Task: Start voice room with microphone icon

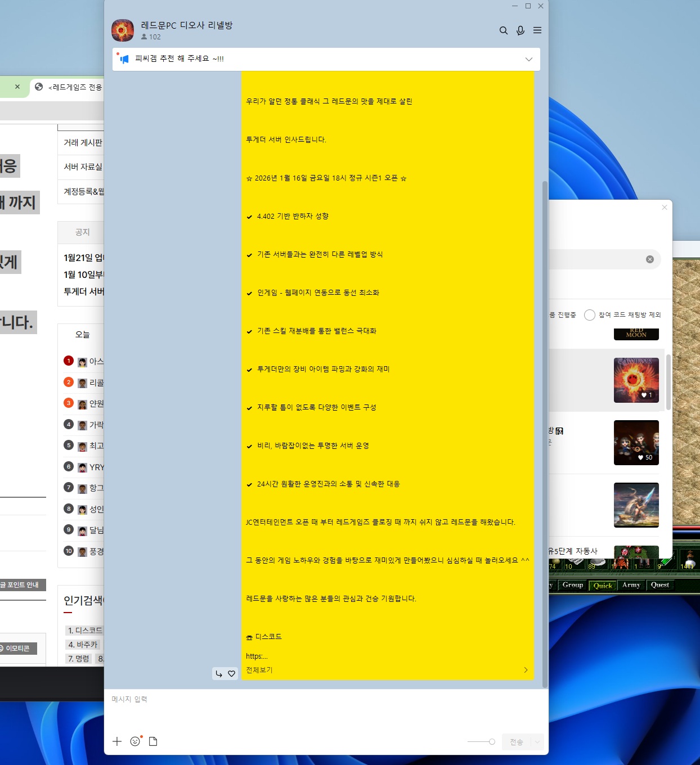Action: (520, 30)
